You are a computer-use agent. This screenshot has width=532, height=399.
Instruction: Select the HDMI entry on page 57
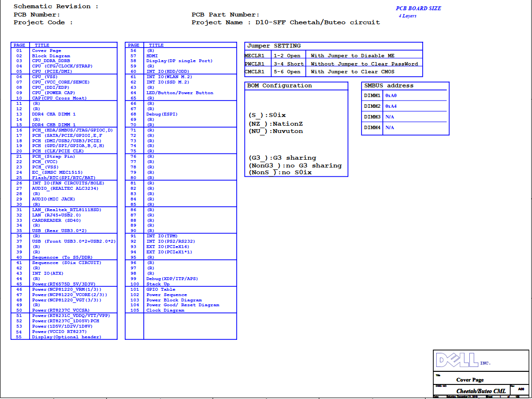[x=152, y=56]
